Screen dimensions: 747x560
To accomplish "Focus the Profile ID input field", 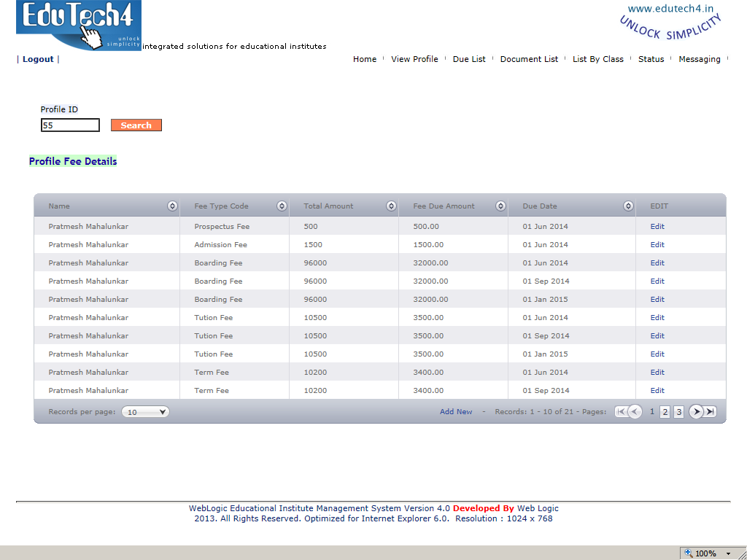I will [70, 125].
